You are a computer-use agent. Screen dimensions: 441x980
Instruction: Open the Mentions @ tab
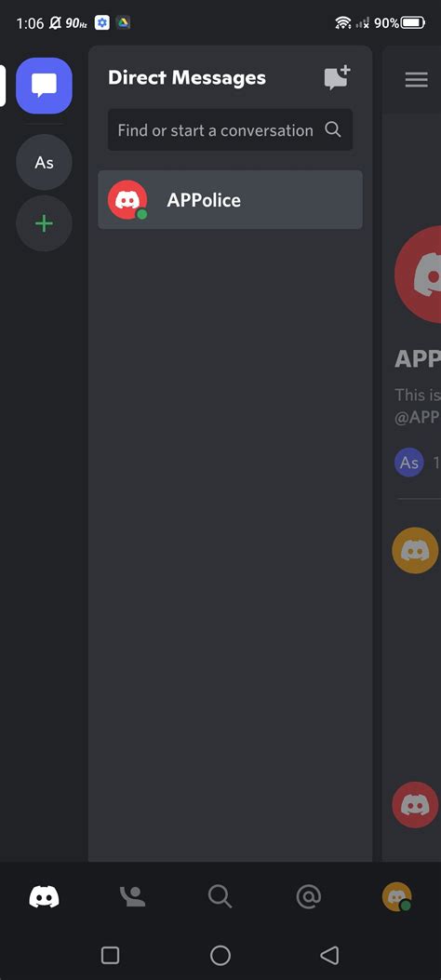point(308,897)
